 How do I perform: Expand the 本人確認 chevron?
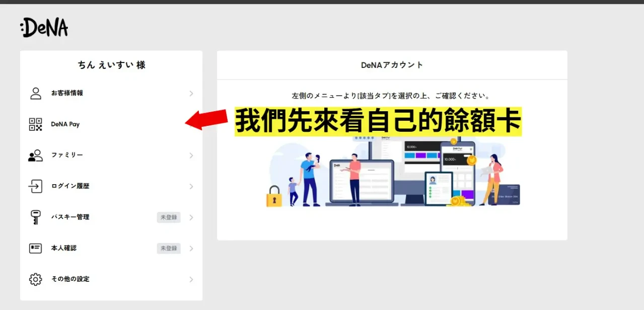point(191,249)
